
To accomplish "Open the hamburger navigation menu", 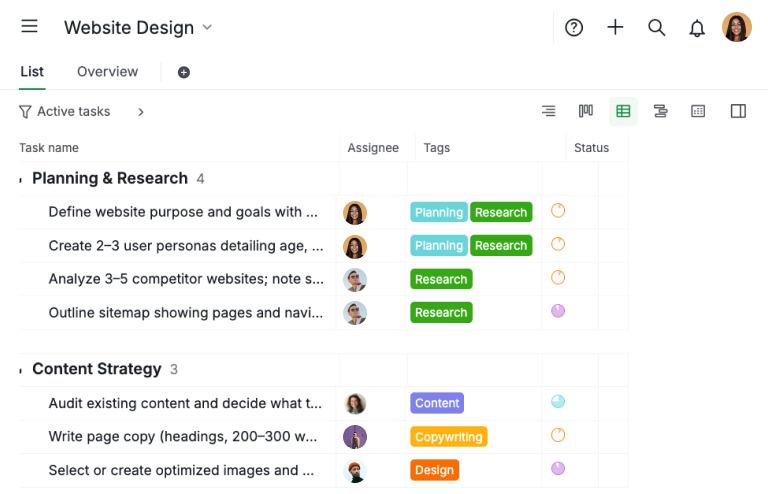I will pos(29,26).
